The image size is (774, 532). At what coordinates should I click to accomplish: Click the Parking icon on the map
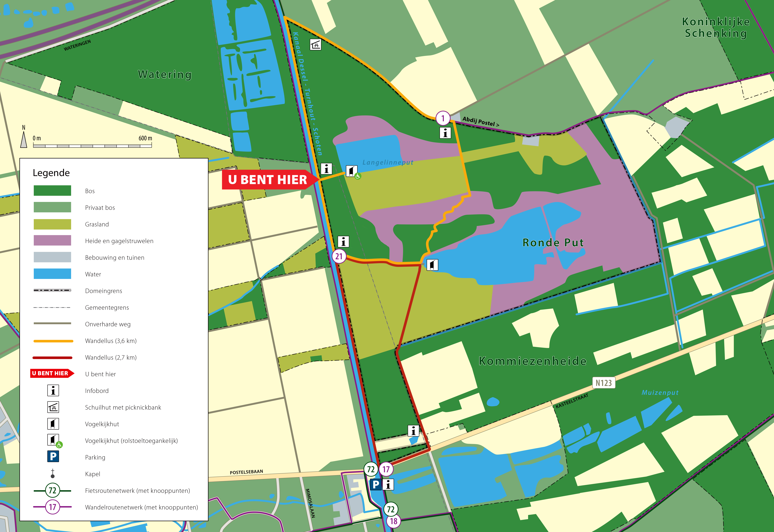(376, 484)
